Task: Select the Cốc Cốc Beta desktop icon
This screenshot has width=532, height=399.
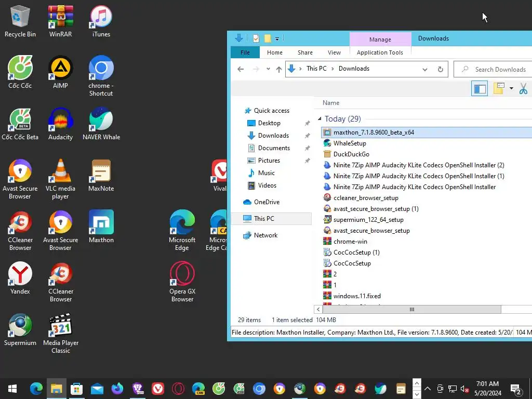Action: tap(20, 124)
